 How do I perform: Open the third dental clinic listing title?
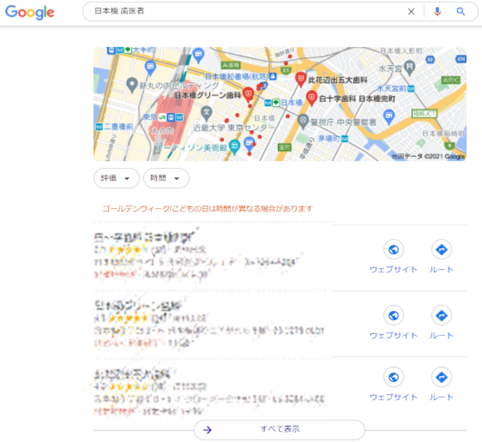[132, 374]
